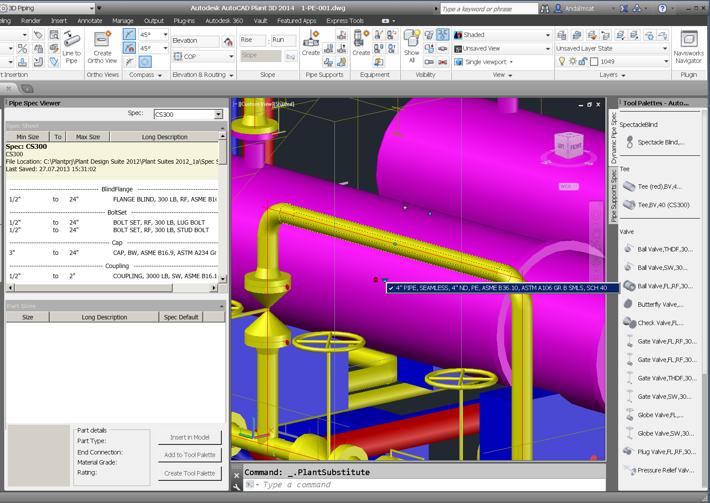Select Check Valve,FL palette item

pos(654,323)
